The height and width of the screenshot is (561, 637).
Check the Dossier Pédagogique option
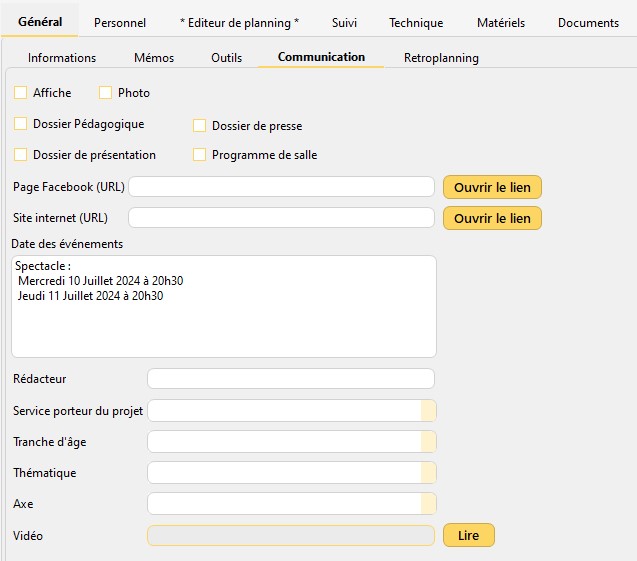tap(21, 124)
